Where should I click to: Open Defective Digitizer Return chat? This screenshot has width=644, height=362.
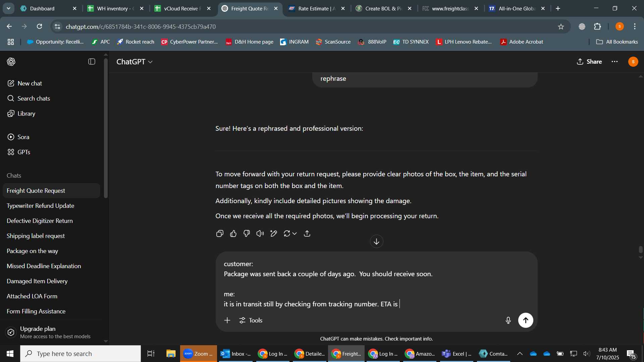[x=52, y=221]
